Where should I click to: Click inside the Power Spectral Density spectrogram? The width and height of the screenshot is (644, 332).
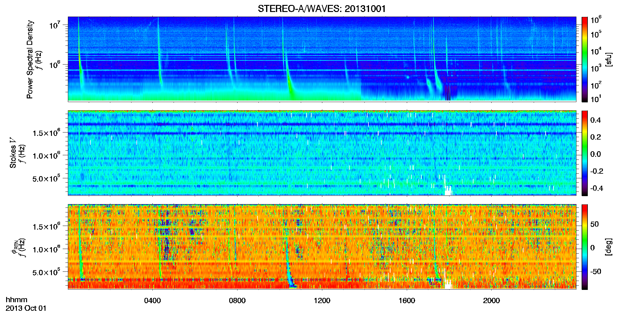tap(322, 59)
